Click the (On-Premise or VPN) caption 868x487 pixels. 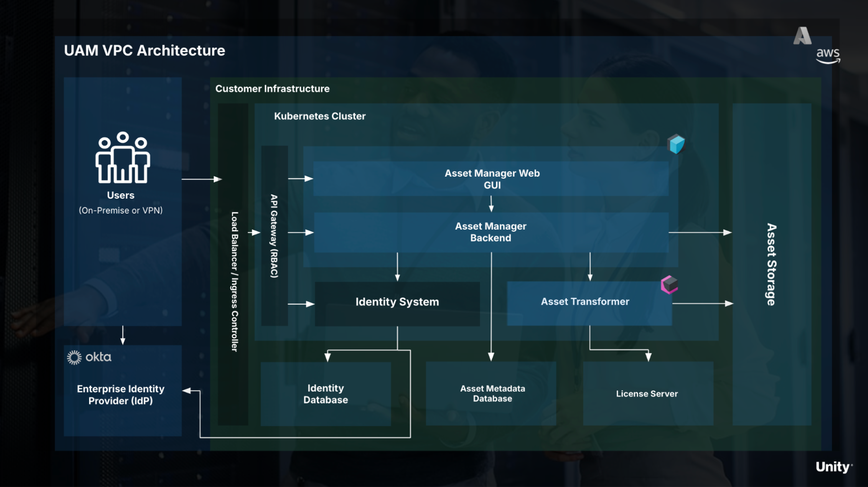click(x=121, y=210)
